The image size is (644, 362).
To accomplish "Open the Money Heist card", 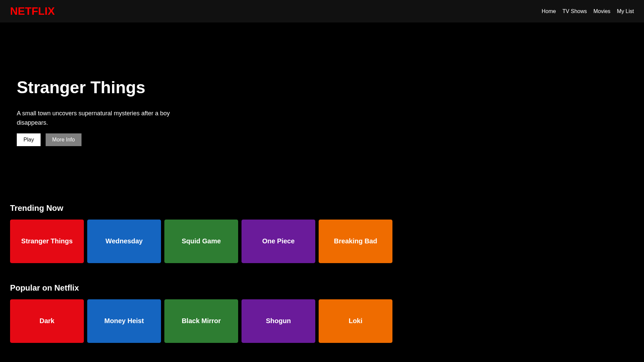I will click(x=124, y=321).
